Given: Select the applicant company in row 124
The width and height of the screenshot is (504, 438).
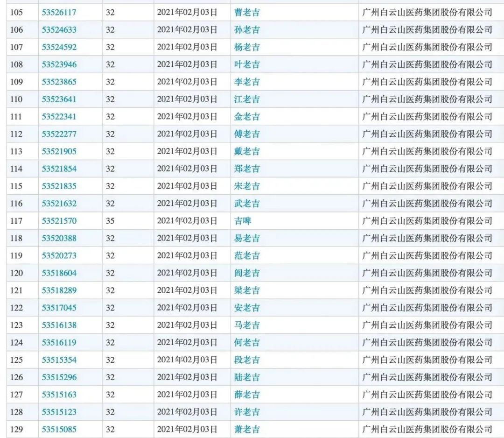Looking at the screenshot, I should coord(427,342).
